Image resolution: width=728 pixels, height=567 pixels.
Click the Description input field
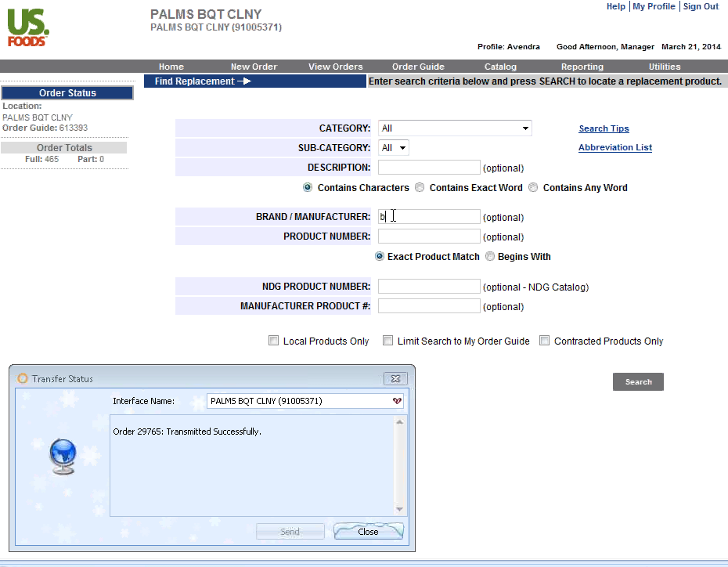pyautogui.click(x=429, y=167)
